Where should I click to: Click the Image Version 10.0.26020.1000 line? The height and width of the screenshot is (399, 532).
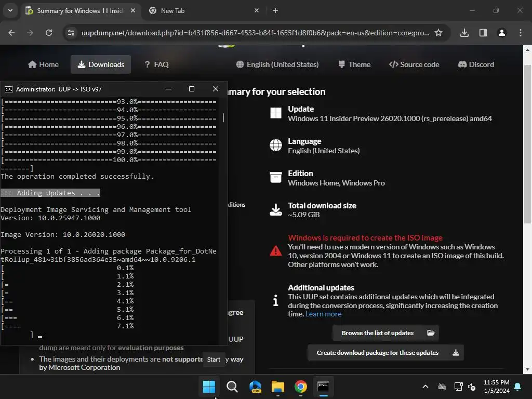point(63,234)
